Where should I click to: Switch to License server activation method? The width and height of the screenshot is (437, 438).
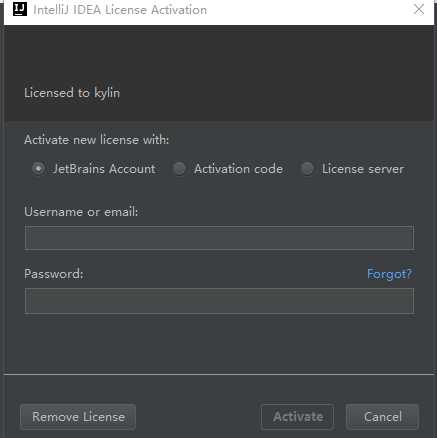pos(307,169)
